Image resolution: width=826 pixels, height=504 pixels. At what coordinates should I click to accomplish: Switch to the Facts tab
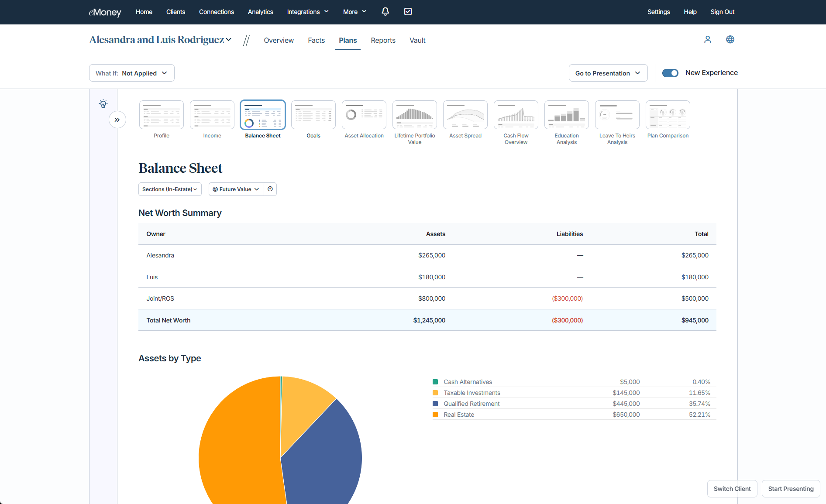click(x=316, y=40)
